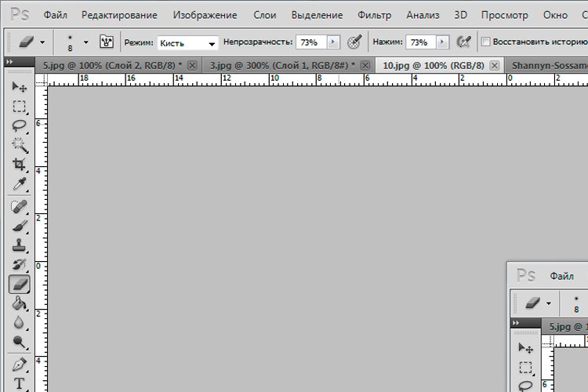Click the Непрозрачность 73% value field
The height and width of the screenshot is (392, 588).
tap(311, 42)
